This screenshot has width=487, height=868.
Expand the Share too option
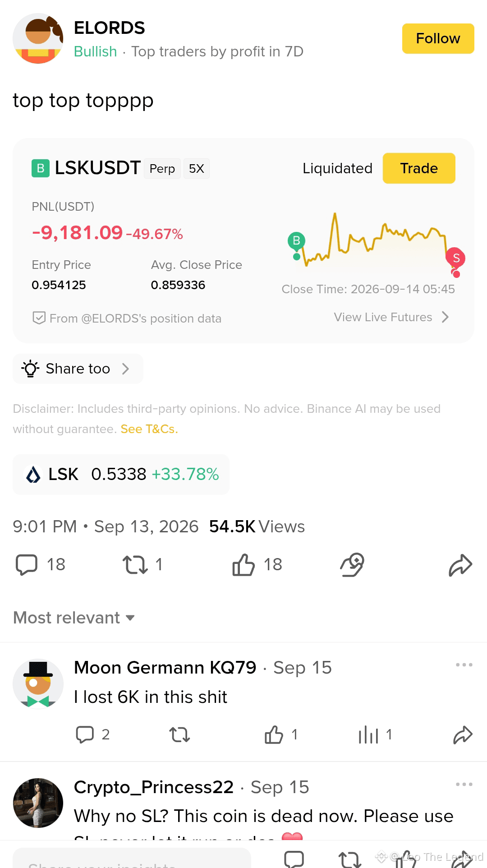[x=78, y=369]
